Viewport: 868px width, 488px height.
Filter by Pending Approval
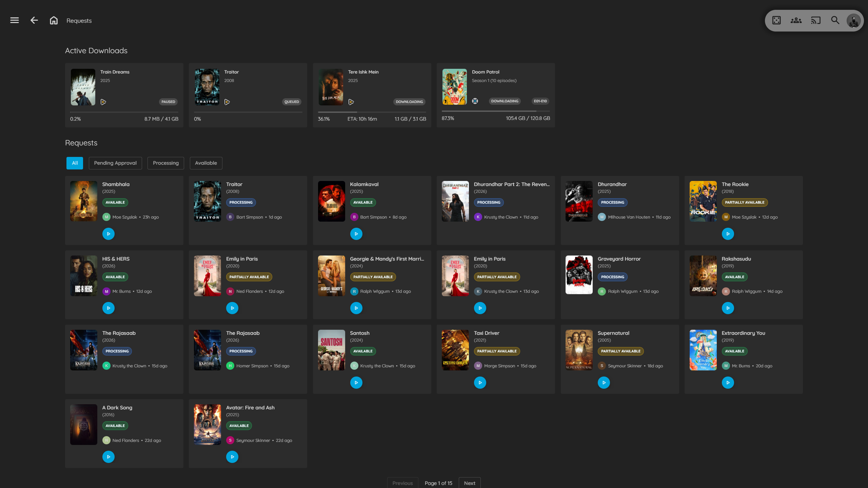click(115, 163)
